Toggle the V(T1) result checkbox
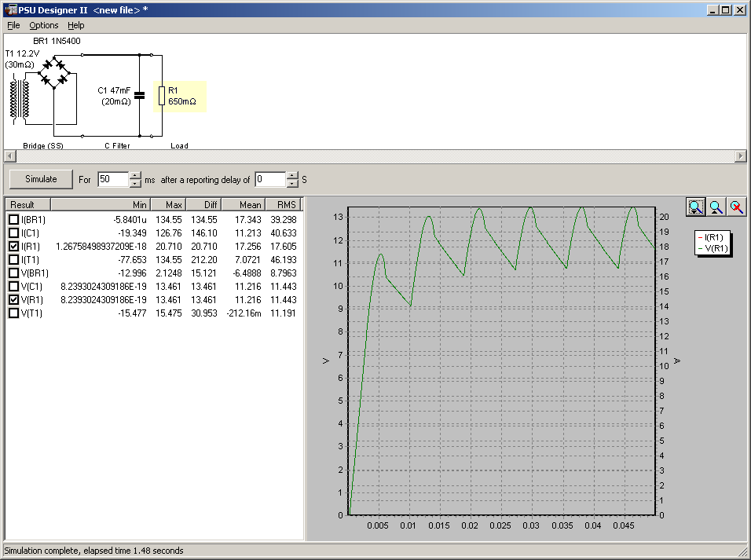Screen dimensions: 751x560 coord(14,313)
